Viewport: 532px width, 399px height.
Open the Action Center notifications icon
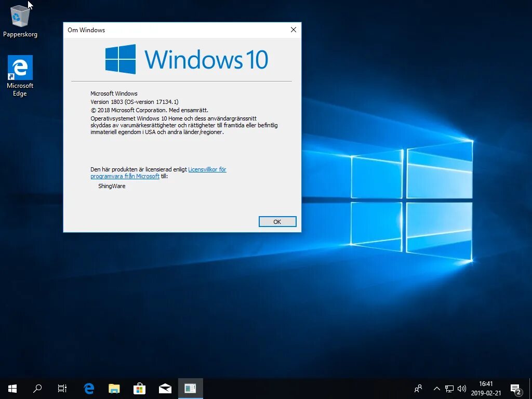pos(516,389)
